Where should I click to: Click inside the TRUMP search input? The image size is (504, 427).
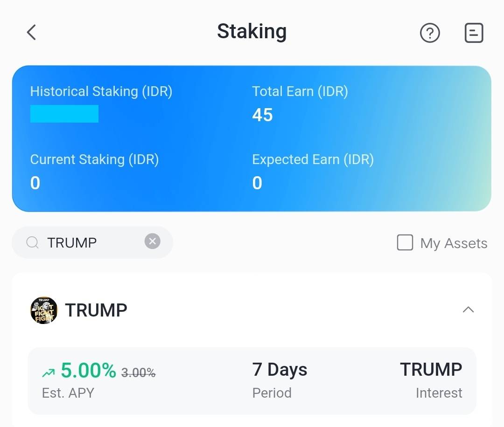pyautogui.click(x=84, y=242)
